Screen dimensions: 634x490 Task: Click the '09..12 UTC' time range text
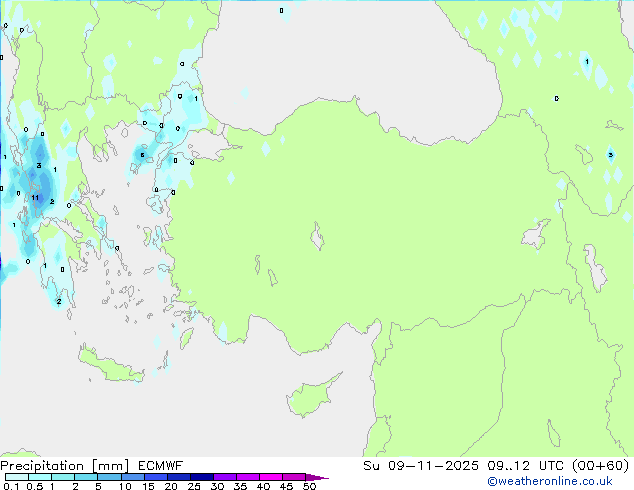(528, 466)
